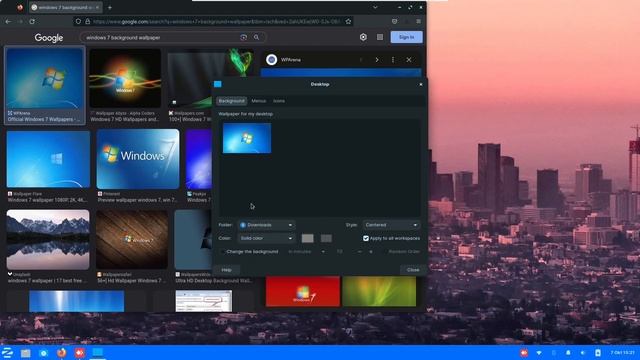This screenshot has height=360, width=640.
Task: Bookmark this page with the star icon
Action: pos(348,21)
